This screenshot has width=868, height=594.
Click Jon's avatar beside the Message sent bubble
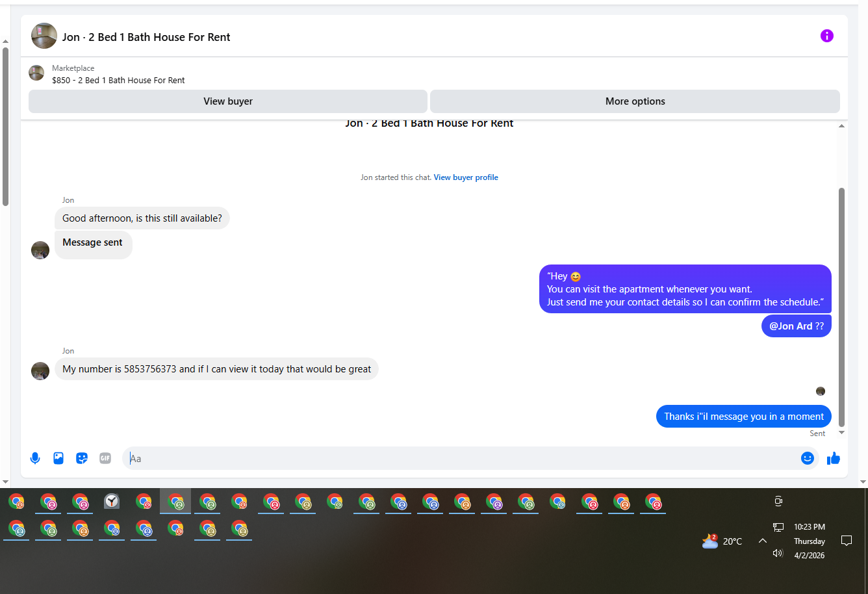click(40, 250)
